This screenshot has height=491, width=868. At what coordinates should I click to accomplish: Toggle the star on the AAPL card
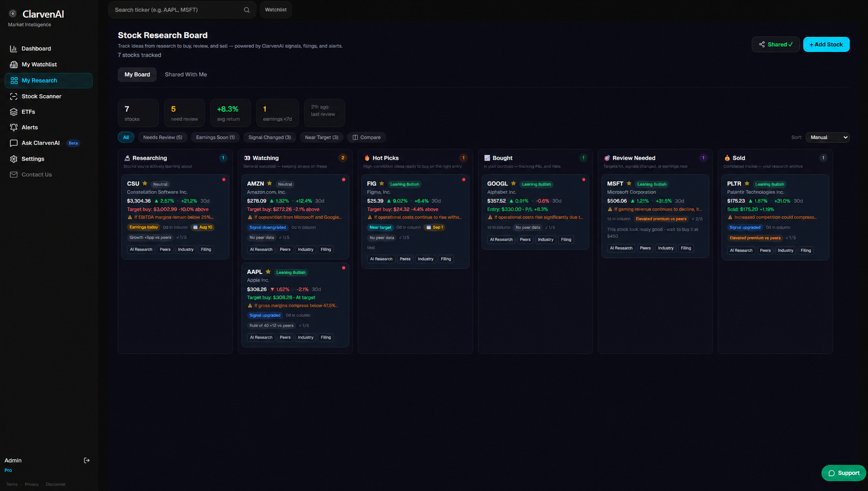click(268, 272)
